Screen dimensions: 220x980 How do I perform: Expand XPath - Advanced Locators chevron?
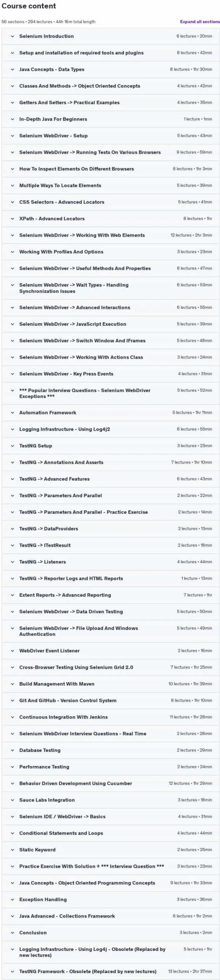pos(12,219)
